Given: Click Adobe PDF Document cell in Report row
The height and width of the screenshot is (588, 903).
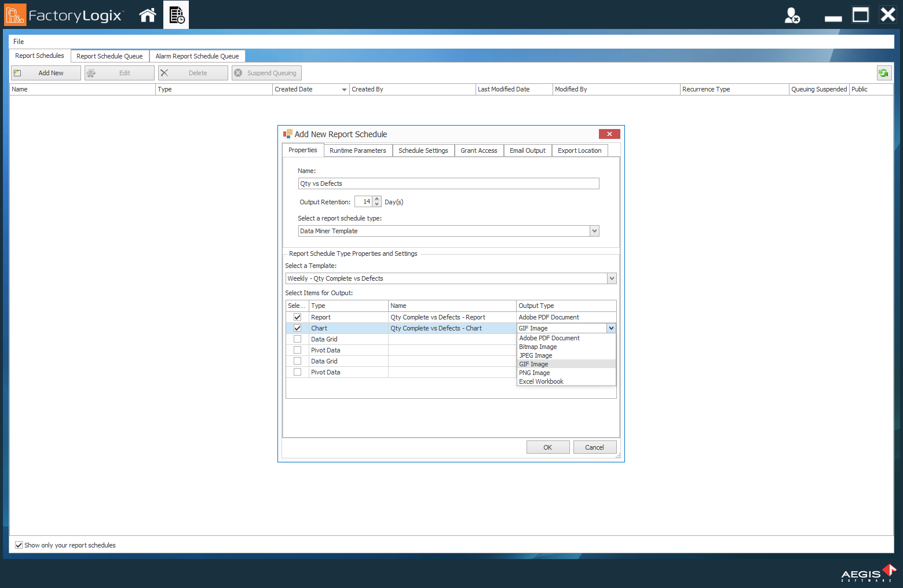Looking at the screenshot, I should pos(566,317).
